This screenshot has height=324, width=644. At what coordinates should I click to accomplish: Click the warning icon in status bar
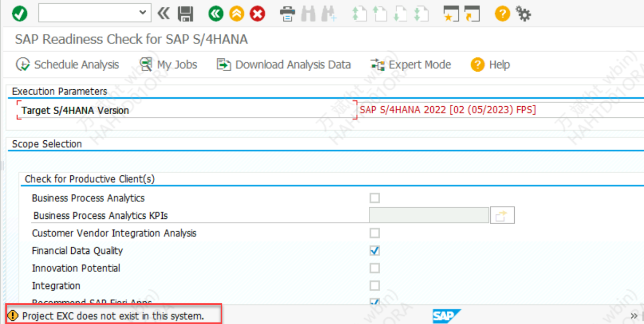(13, 316)
